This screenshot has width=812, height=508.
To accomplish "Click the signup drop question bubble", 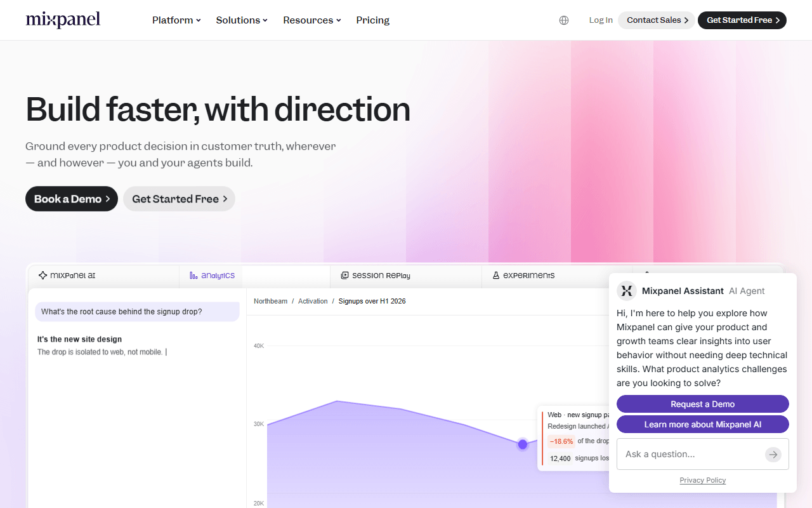I will pyautogui.click(x=137, y=312).
